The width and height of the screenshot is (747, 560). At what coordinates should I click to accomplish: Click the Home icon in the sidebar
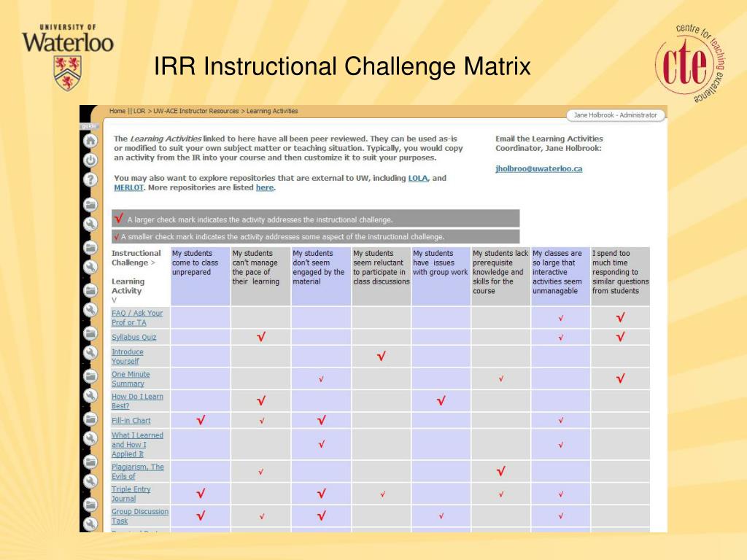(x=90, y=141)
